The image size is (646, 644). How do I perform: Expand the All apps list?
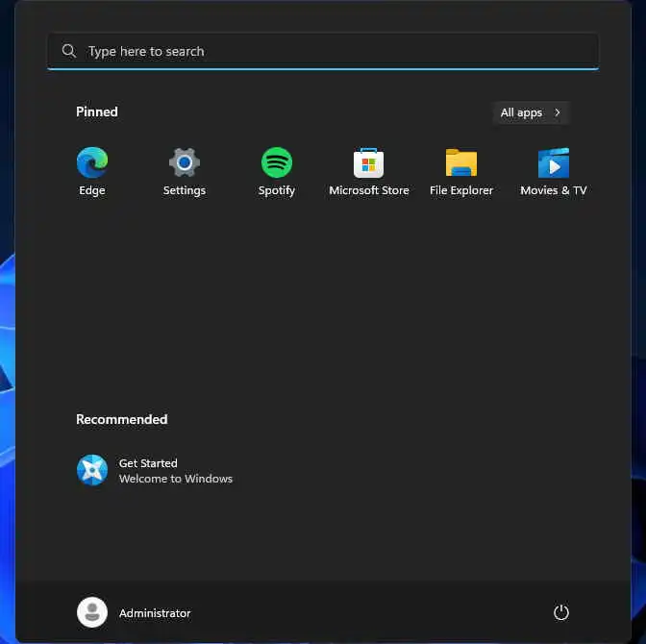coord(531,112)
